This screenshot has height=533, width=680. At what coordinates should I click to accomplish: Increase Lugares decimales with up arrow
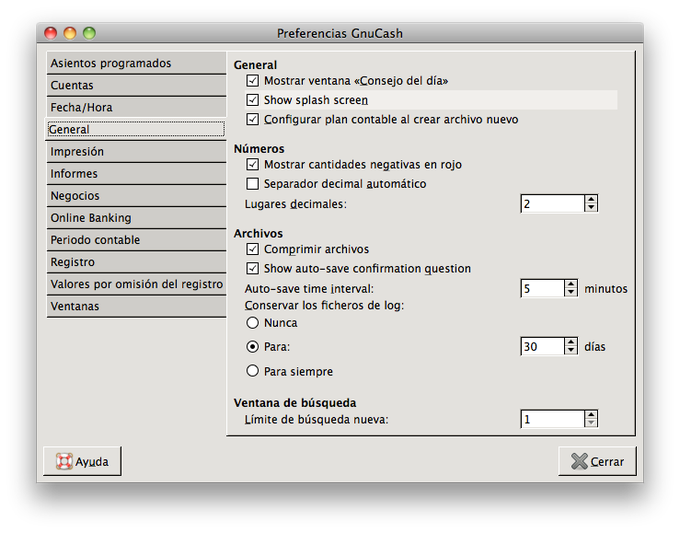click(x=591, y=199)
